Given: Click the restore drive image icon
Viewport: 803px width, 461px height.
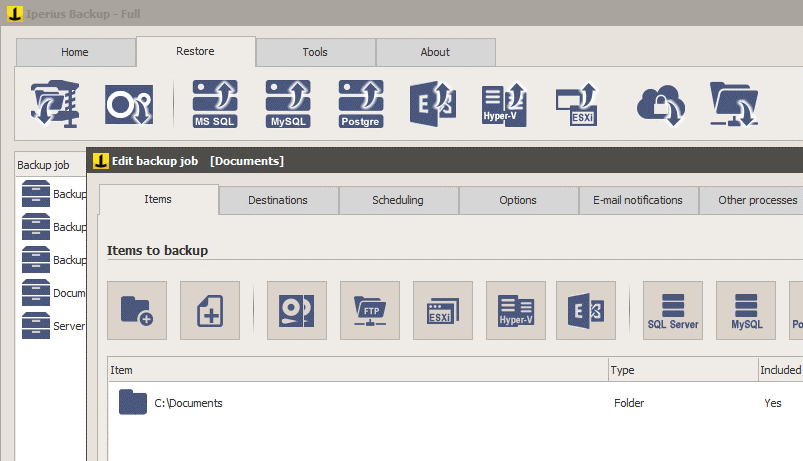Looking at the screenshot, I should (x=129, y=104).
